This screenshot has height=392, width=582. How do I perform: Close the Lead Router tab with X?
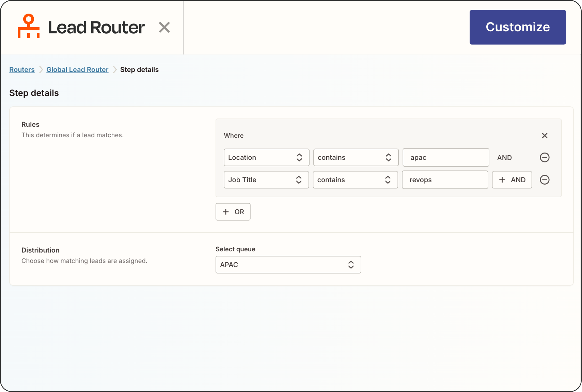164,27
